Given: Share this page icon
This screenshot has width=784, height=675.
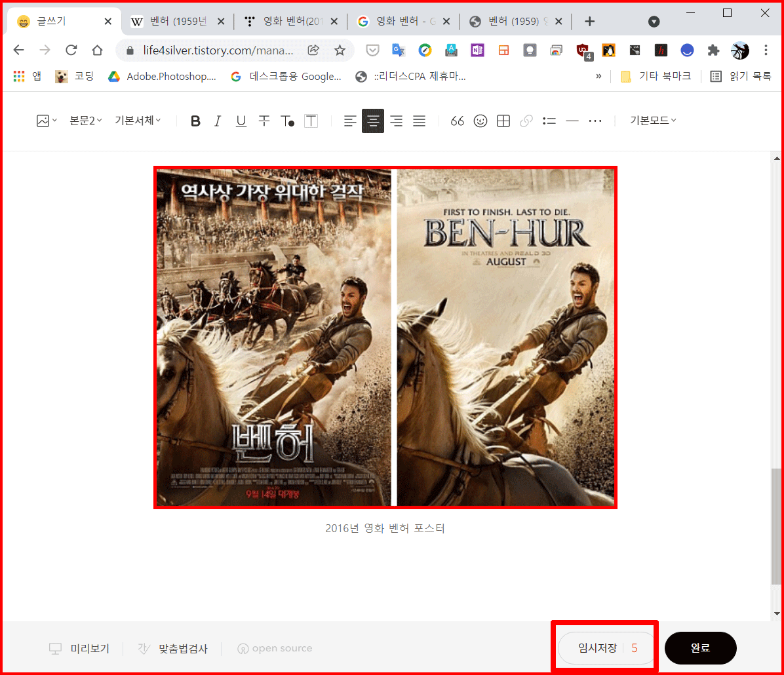Looking at the screenshot, I should point(313,50).
